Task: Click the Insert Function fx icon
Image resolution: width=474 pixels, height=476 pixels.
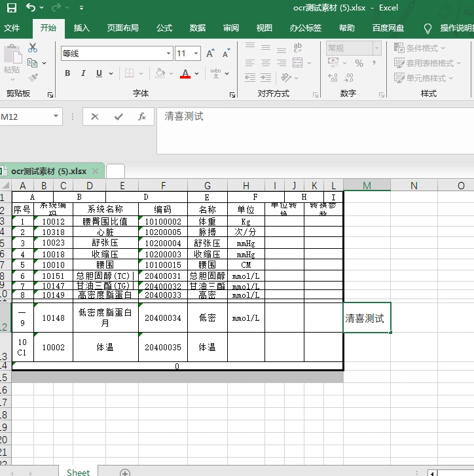Action: (x=142, y=117)
